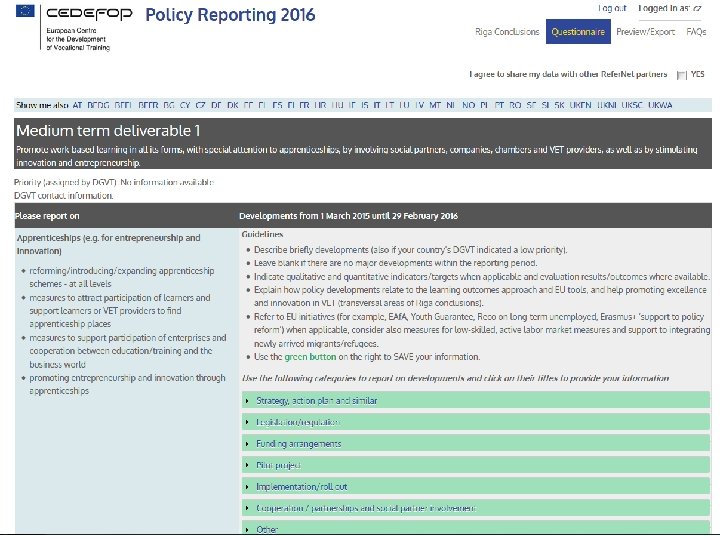
Task: Click the EU flag logo
Action: [x=25, y=11]
